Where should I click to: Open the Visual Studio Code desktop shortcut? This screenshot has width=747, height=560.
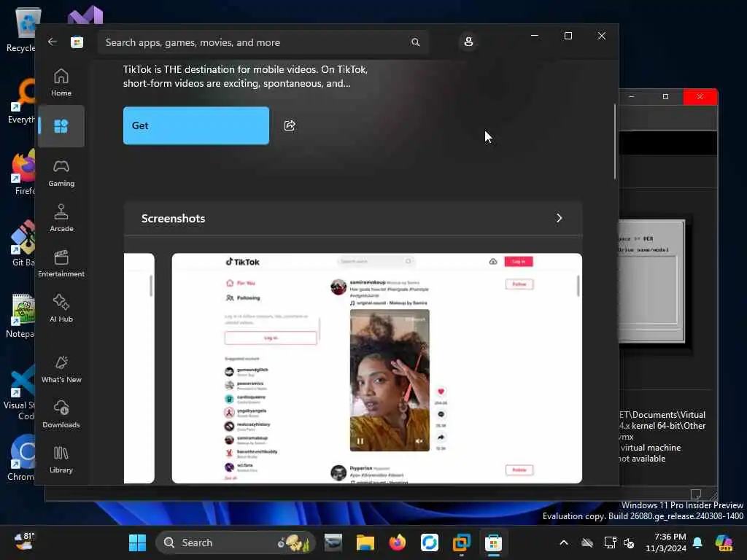pyautogui.click(x=20, y=392)
